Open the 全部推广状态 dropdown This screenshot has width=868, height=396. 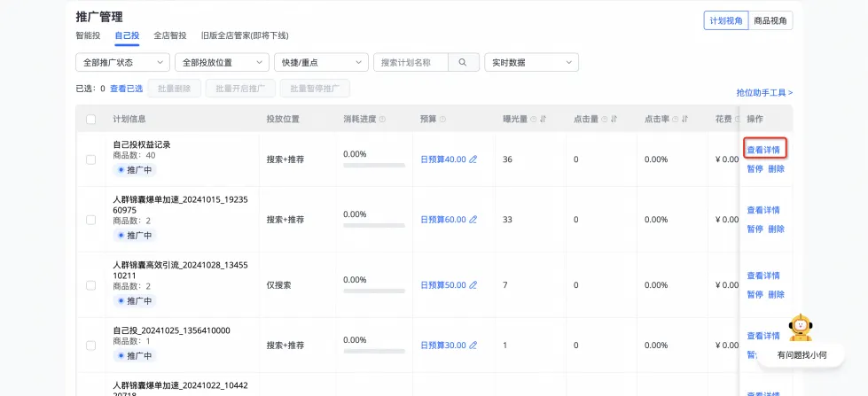tap(122, 62)
